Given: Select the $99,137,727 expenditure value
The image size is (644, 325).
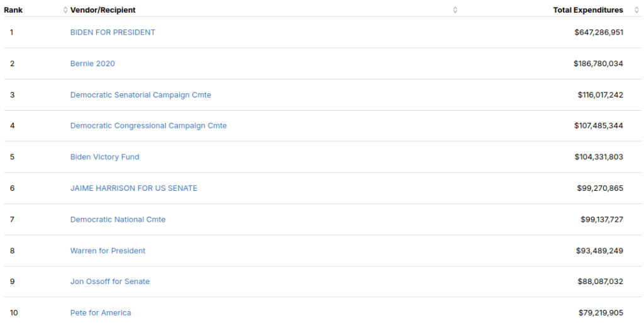Looking at the screenshot, I should [602, 219].
